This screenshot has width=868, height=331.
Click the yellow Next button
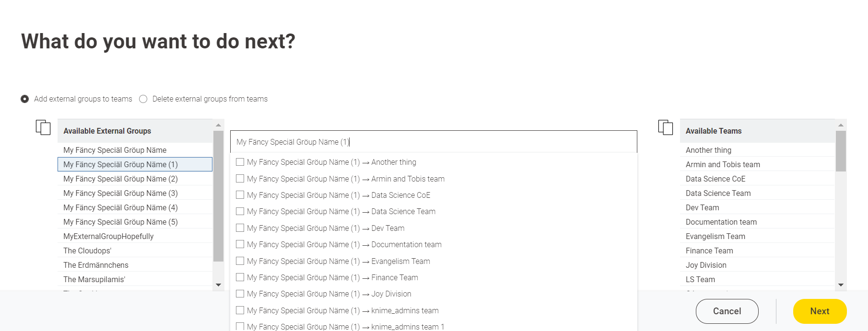tap(820, 311)
